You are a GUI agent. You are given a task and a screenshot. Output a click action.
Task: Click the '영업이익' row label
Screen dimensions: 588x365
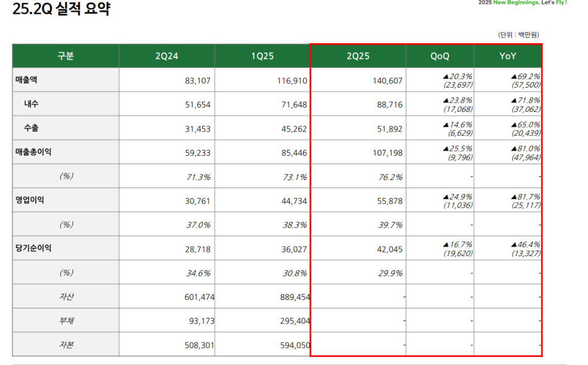pos(30,200)
